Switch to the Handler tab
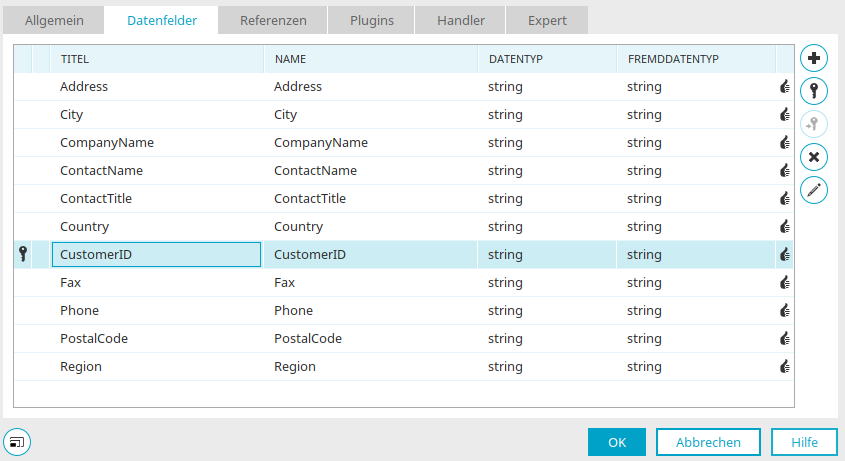Image resolution: width=845 pixels, height=461 pixels. [x=461, y=20]
